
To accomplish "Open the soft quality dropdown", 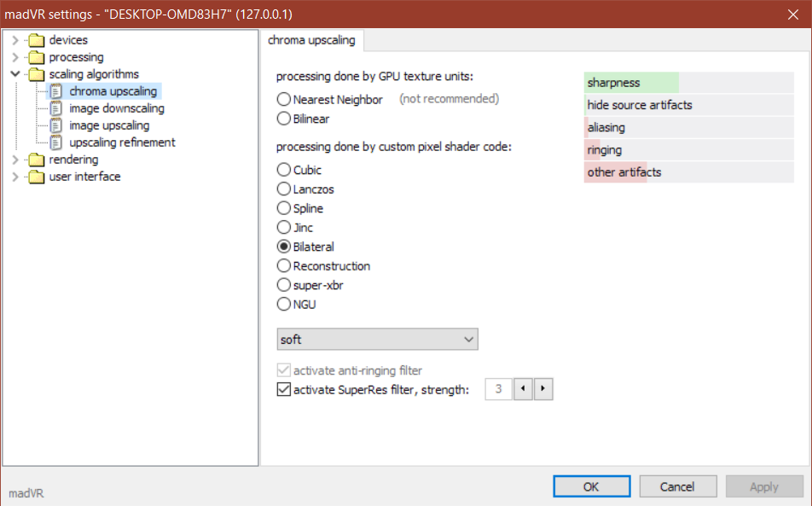I will pyautogui.click(x=378, y=340).
